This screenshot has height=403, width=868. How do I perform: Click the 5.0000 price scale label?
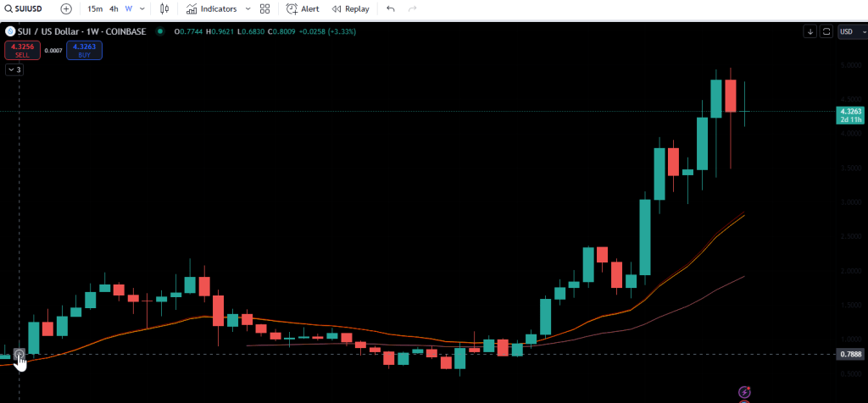(851, 65)
